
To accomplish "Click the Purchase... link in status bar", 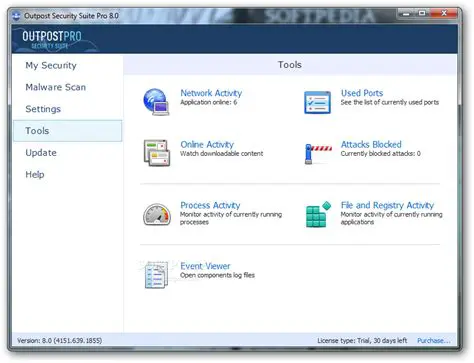I will (x=434, y=340).
